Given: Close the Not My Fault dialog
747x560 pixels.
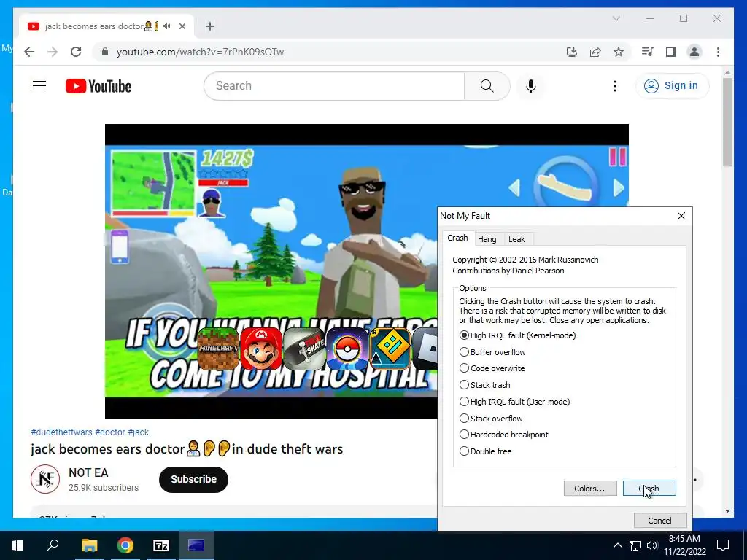Looking at the screenshot, I should click(681, 216).
